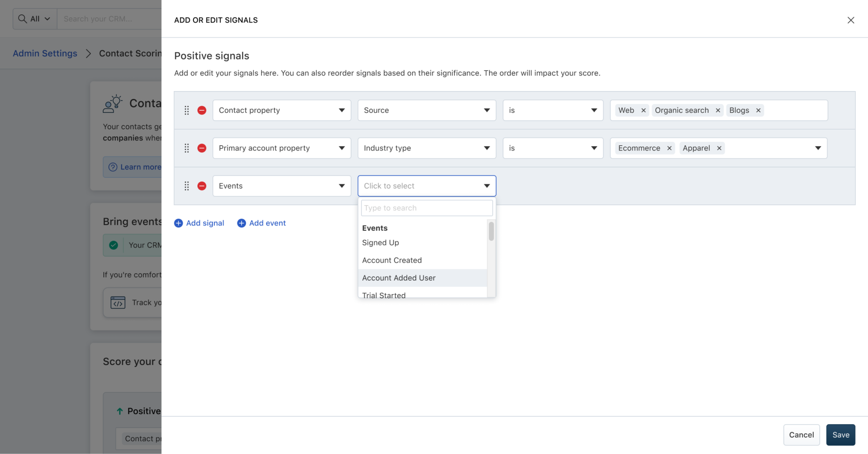
Task: Open the Source field dropdown
Action: click(427, 110)
